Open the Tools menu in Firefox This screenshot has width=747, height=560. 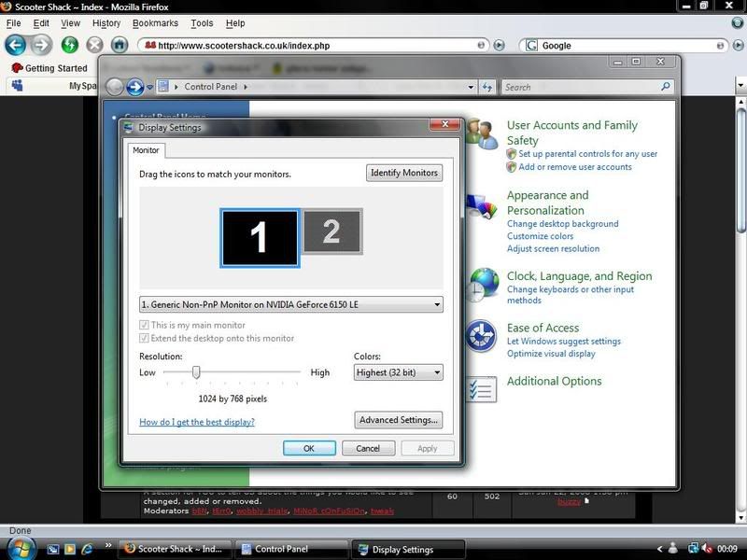click(x=202, y=23)
